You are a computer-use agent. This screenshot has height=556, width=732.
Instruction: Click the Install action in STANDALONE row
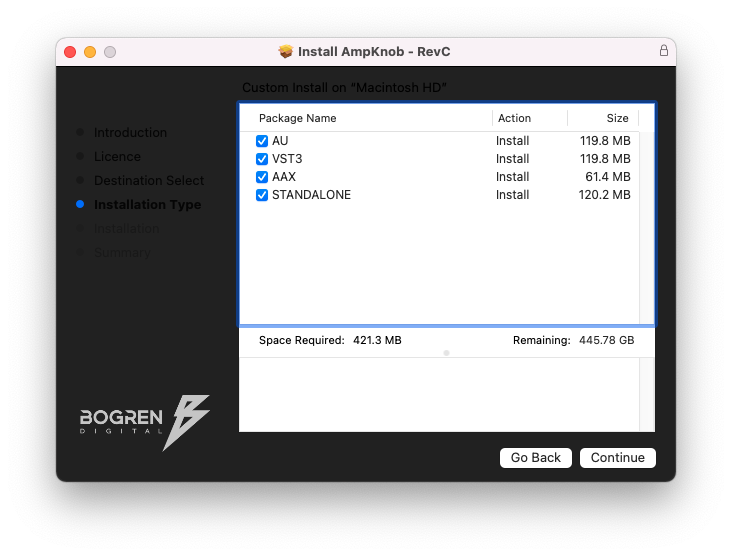pos(513,195)
